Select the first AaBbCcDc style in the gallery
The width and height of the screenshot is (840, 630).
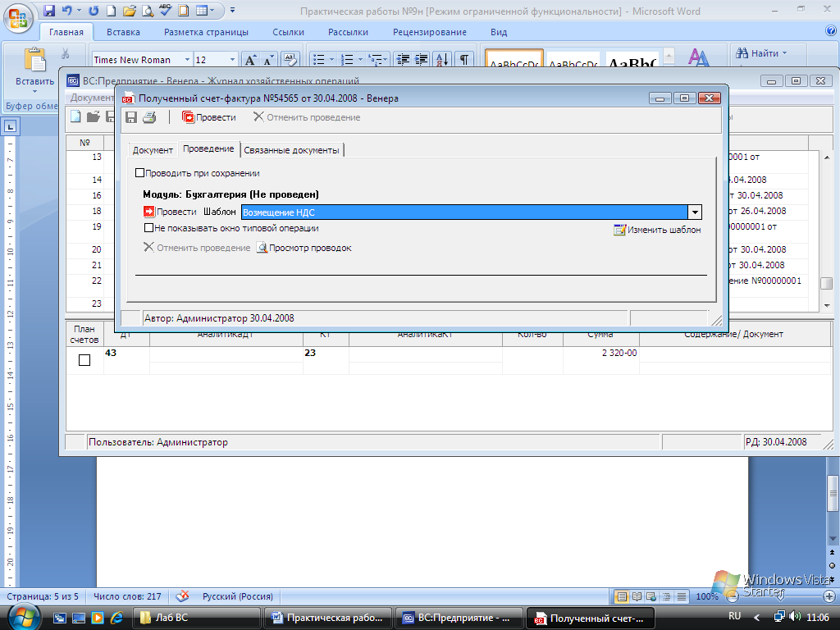point(514,59)
